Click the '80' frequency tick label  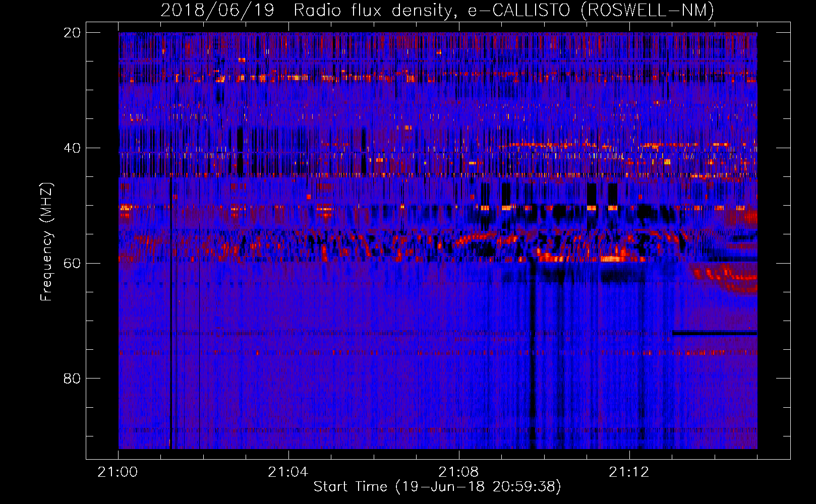(72, 379)
